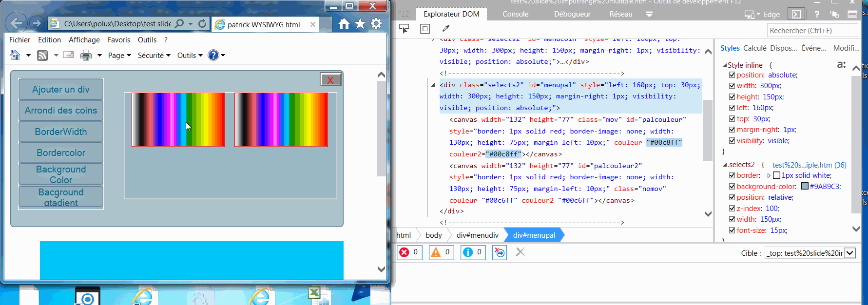Disable the visibility: visible property checkbox
868x305 pixels.
(732, 141)
